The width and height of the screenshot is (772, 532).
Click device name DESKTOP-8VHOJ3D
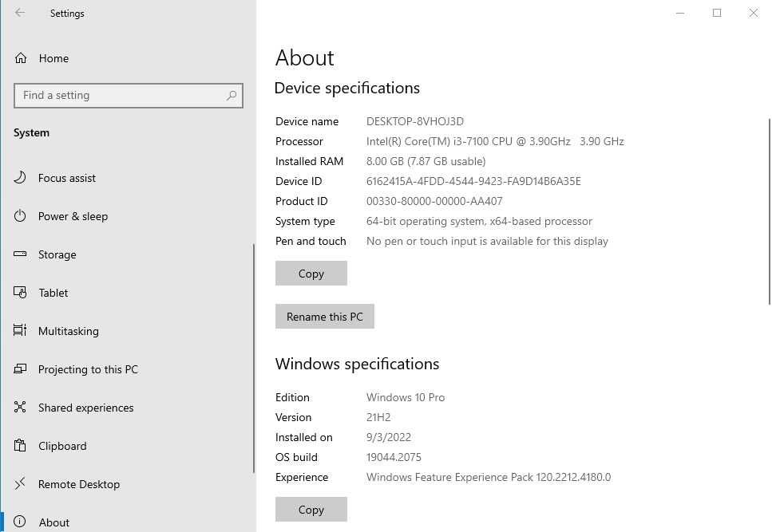[x=415, y=121]
